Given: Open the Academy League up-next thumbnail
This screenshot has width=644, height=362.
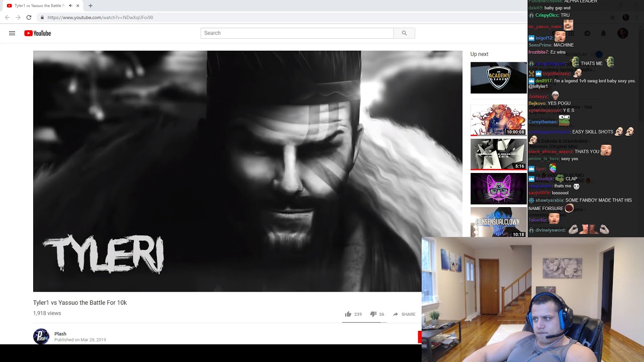Looking at the screenshot, I should tap(499, 78).
